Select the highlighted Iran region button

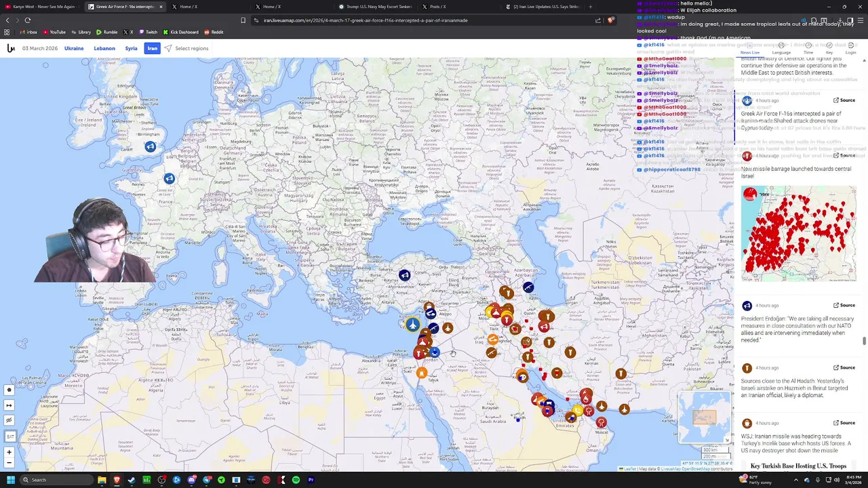(153, 48)
